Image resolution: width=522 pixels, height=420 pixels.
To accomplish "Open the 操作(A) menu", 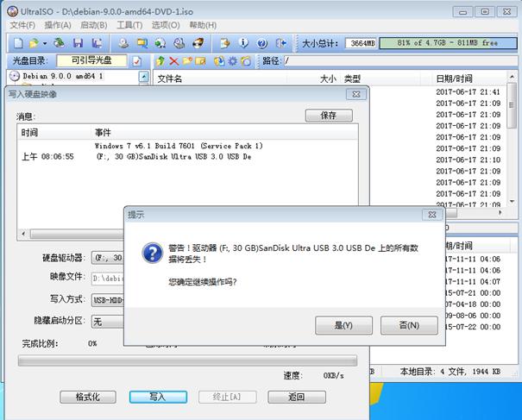I will pos(58,25).
